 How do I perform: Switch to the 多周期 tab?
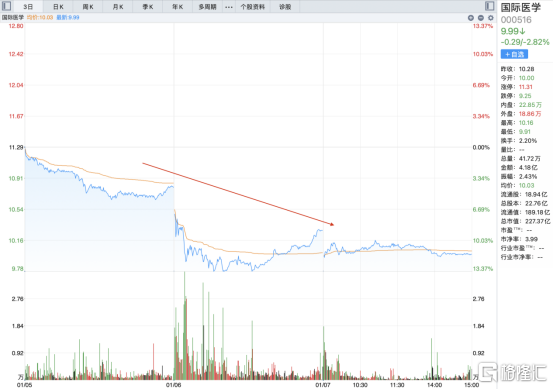coord(207,7)
